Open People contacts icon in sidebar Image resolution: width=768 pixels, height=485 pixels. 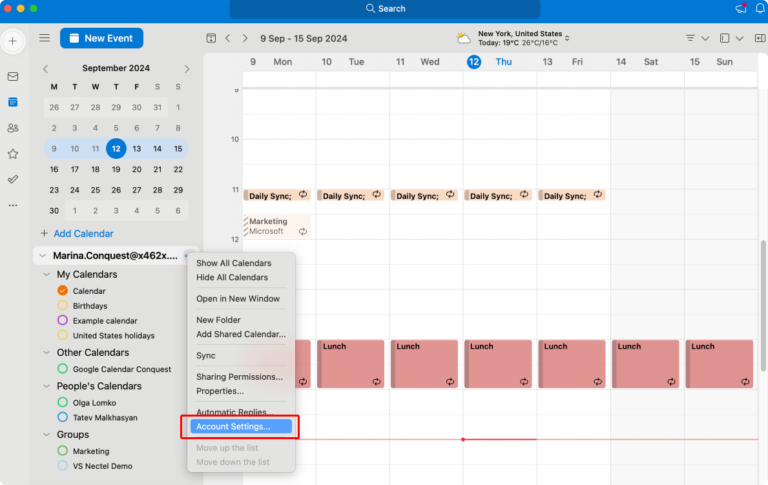13,128
